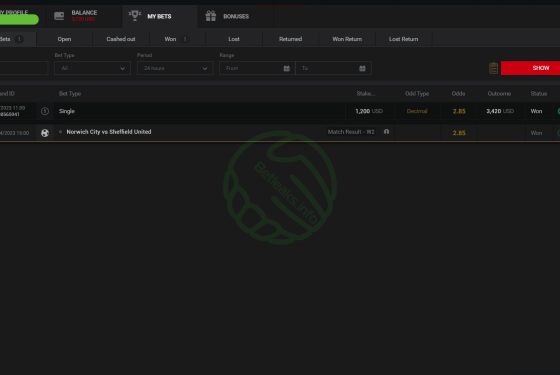Click the 2.85 odds in the Single row
Image resolution: width=560 pixels, height=375 pixels.
[x=459, y=111]
